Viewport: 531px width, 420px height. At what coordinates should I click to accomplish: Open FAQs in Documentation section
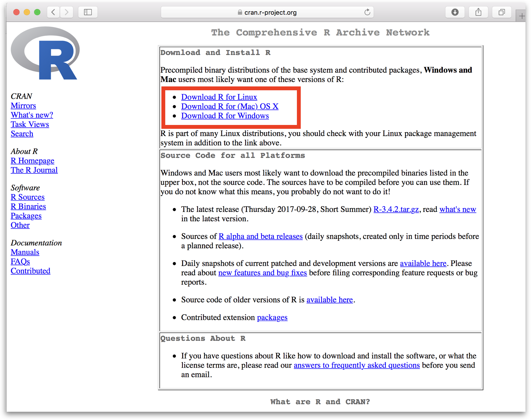point(20,261)
